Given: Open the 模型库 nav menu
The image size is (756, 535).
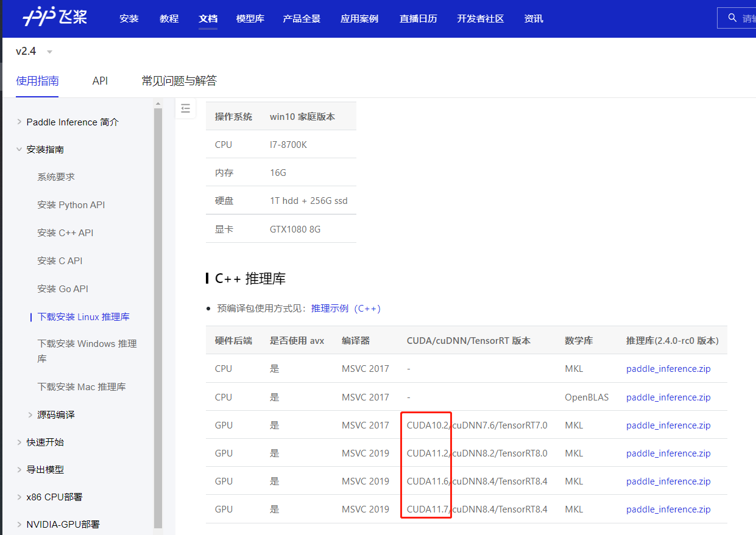Looking at the screenshot, I should pos(250,18).
